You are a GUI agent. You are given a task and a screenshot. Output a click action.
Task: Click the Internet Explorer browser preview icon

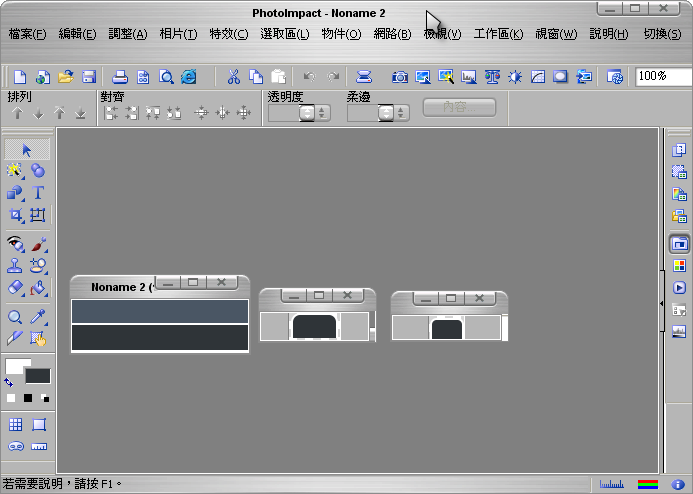[x=189, y=77]
